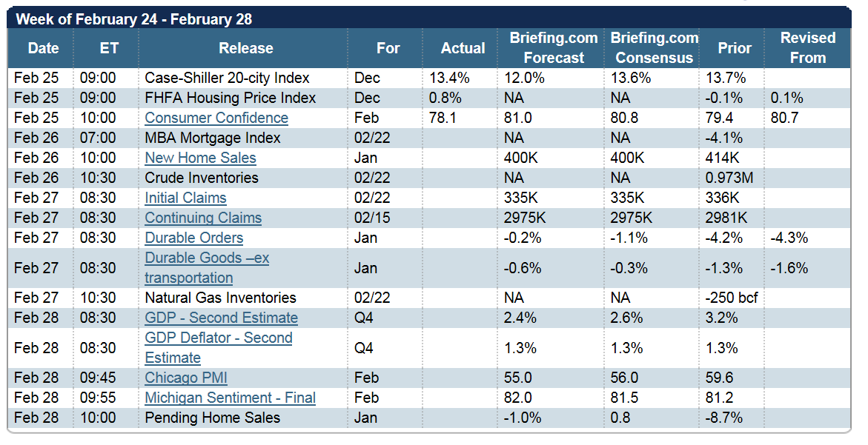This screenshot has height=445, width=868.
Task: Select the Actual column header
Action: (x=463, y=48)
